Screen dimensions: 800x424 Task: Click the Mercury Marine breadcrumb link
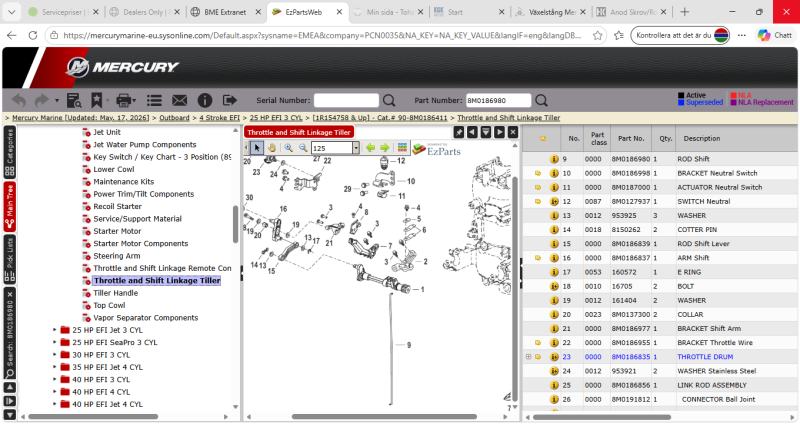tap(81, 118)
